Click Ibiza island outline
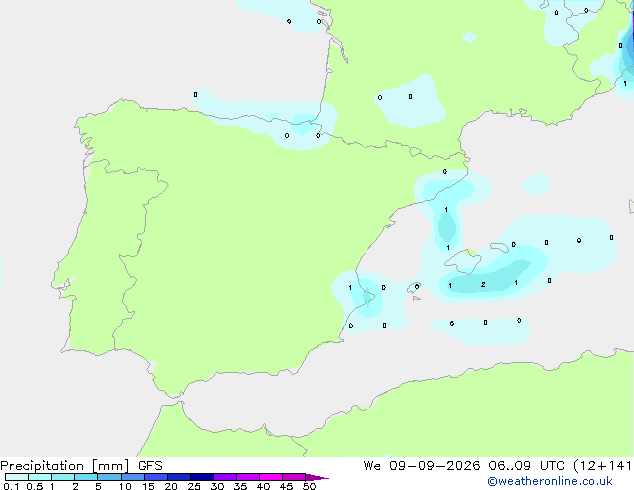This screenshot has height=490, width=634. 414,288
